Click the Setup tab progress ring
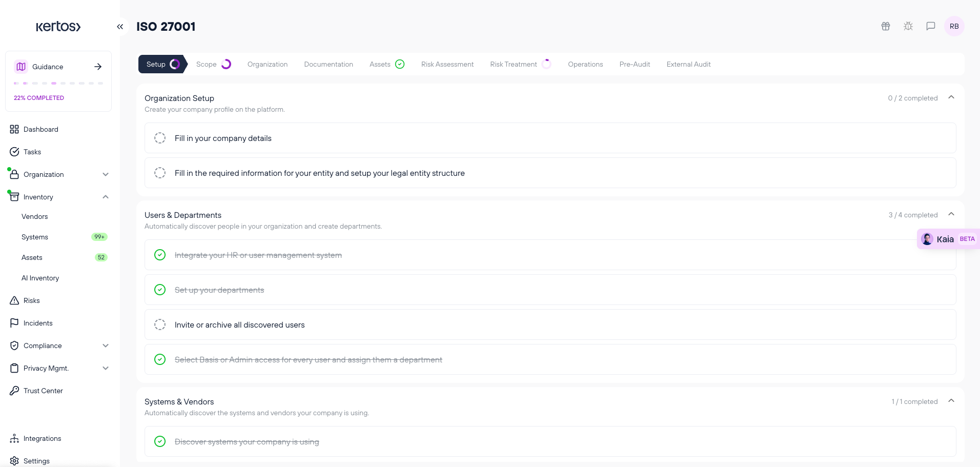980x467 pixels. click(175, 64)
